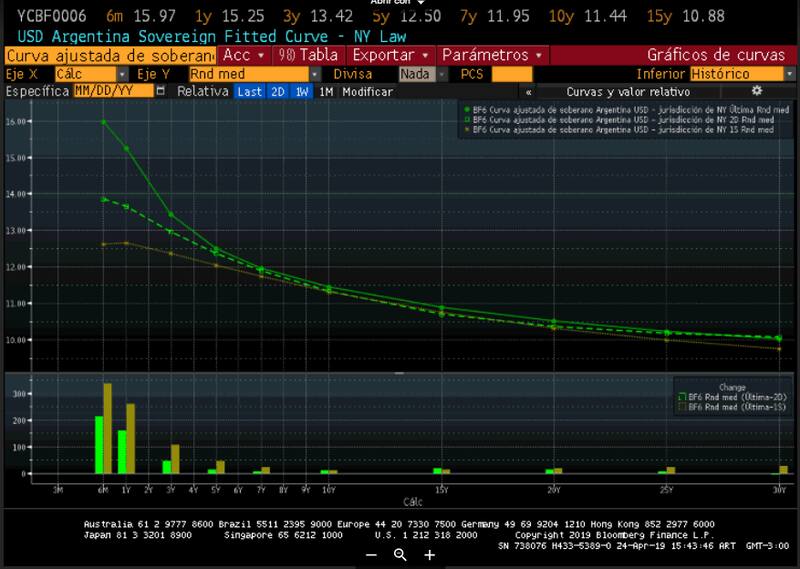Enable the 1M relative period
Screen dimensions: 800x569
[x=326, y=91]
